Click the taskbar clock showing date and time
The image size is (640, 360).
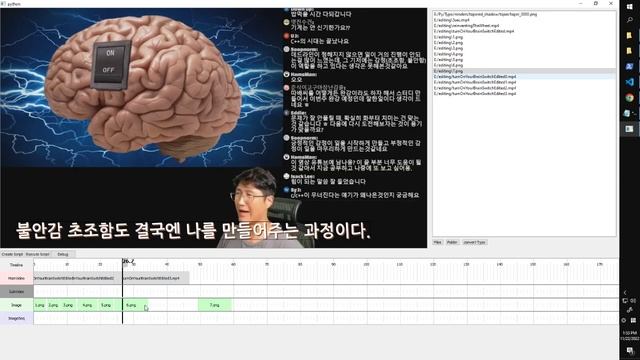click(630, 336)
